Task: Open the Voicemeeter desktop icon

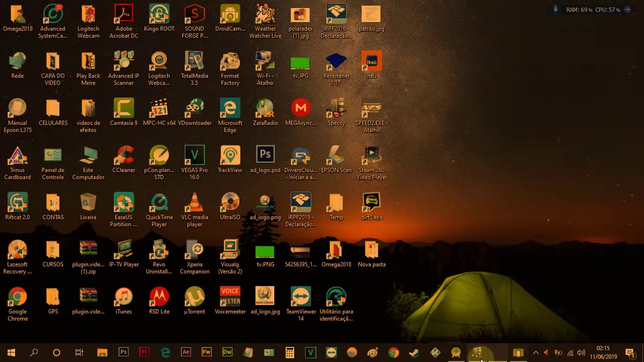Action: (230, 301)
